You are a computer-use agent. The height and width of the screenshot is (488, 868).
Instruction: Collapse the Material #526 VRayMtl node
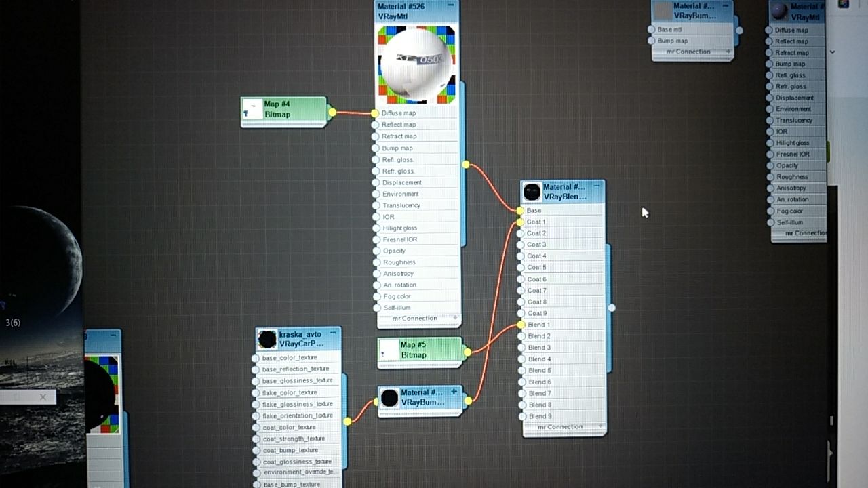click(x=451, y=5)
